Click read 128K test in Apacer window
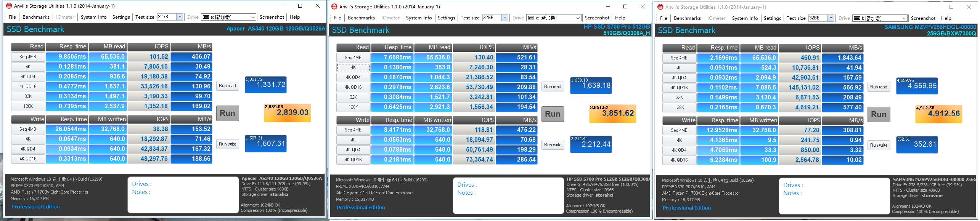 (x=28, y=106)
